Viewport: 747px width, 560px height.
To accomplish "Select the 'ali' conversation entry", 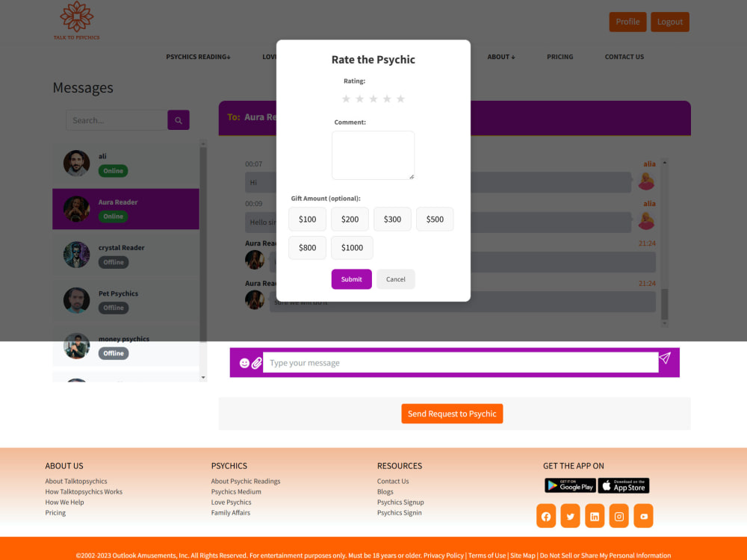I will [x=125, y=164].
